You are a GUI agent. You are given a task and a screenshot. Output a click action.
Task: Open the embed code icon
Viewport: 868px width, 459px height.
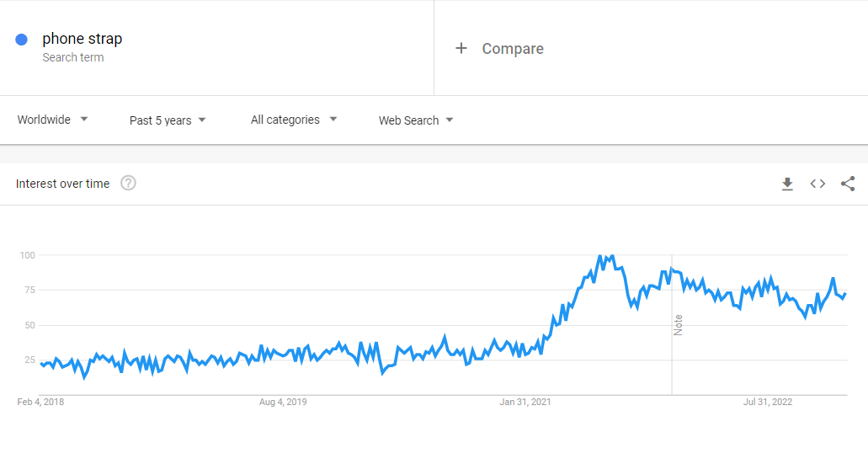[x=817, y=184]
